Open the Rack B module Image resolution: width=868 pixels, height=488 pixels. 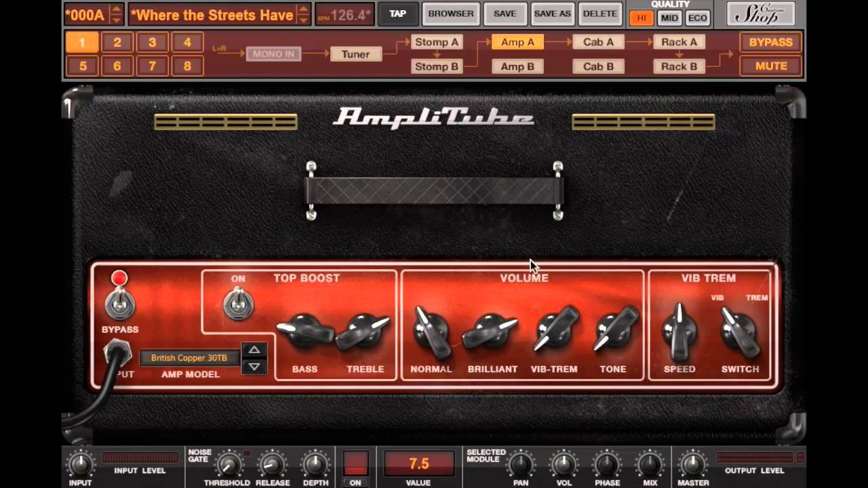(679, 66)
